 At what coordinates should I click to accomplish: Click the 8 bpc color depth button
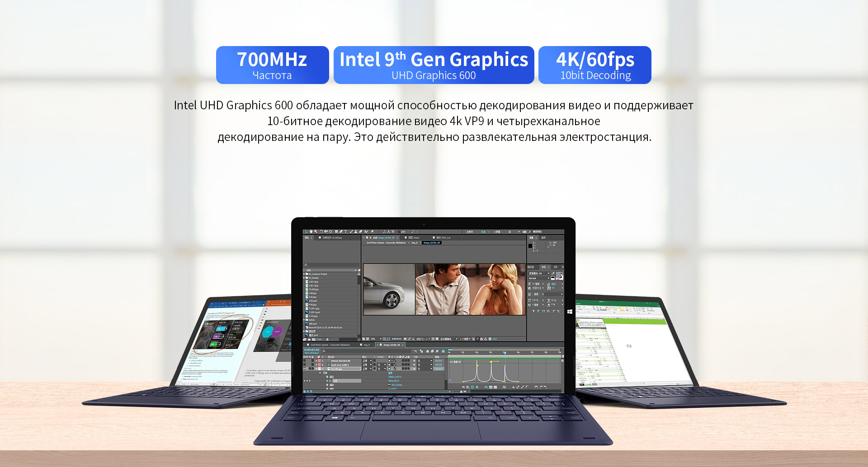319,339
